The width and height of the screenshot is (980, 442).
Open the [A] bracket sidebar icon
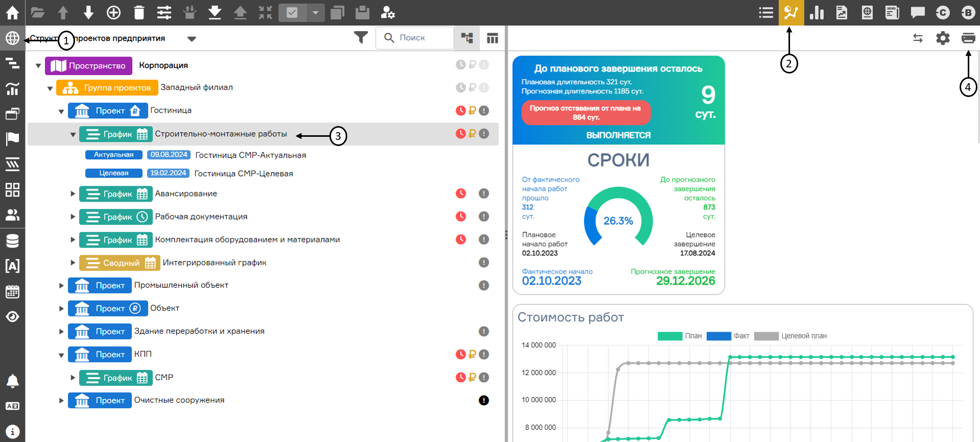point(12,265)
